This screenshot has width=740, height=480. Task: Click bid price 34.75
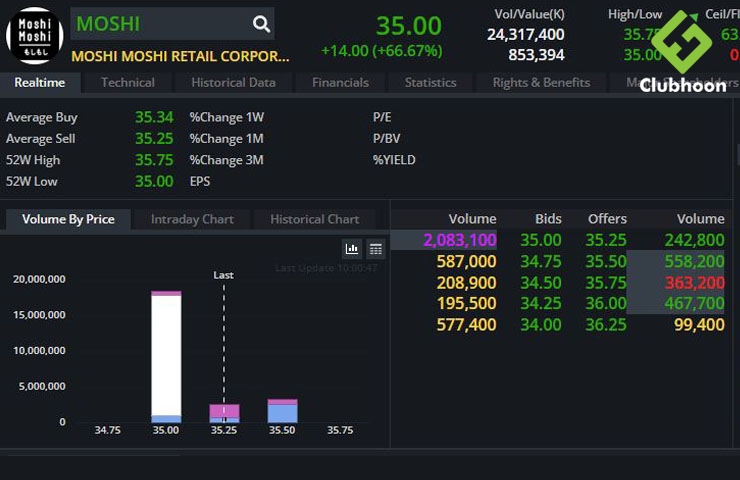(x=541, y=261)
